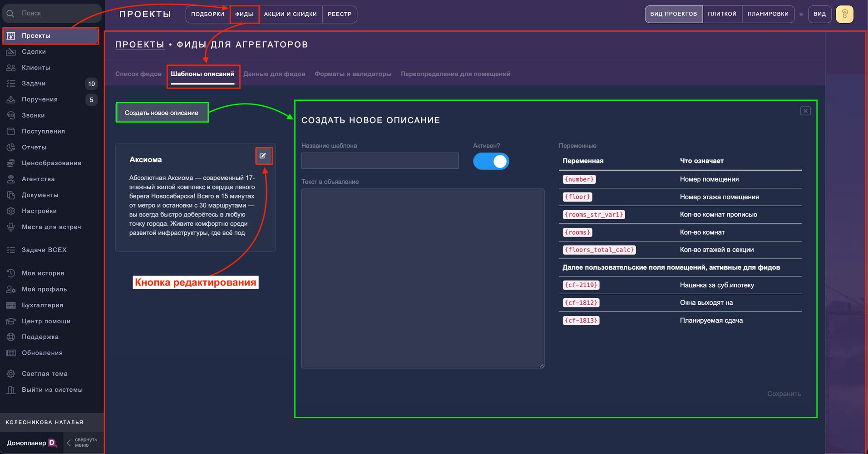868x454 pixels.
Task: Open Форматы и валидаторы tab
Action: tap(353, 74)
